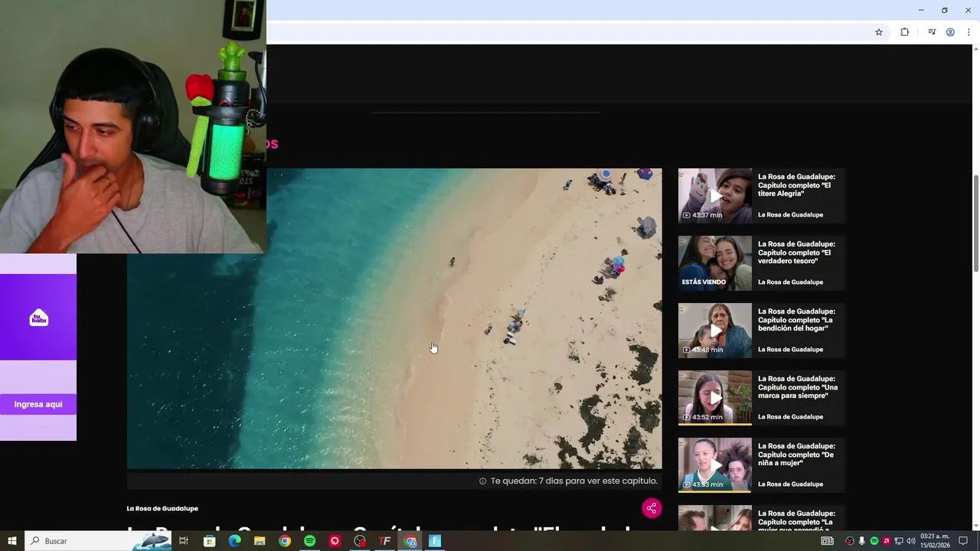Viewport: 980px width, 551px height.
Task: Click the touch keyboard tray icon
Action: [828, 541]
